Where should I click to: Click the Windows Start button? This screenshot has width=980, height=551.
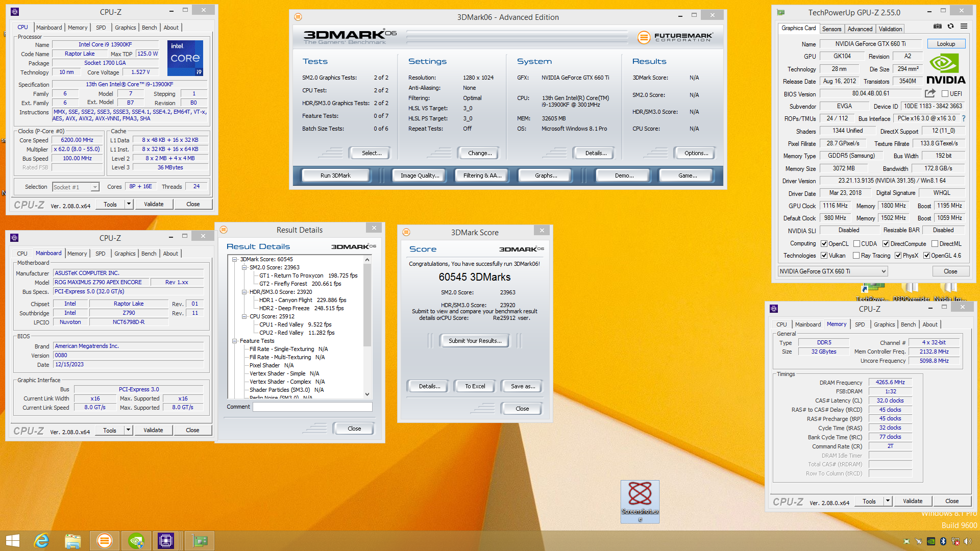click(12, 541)
